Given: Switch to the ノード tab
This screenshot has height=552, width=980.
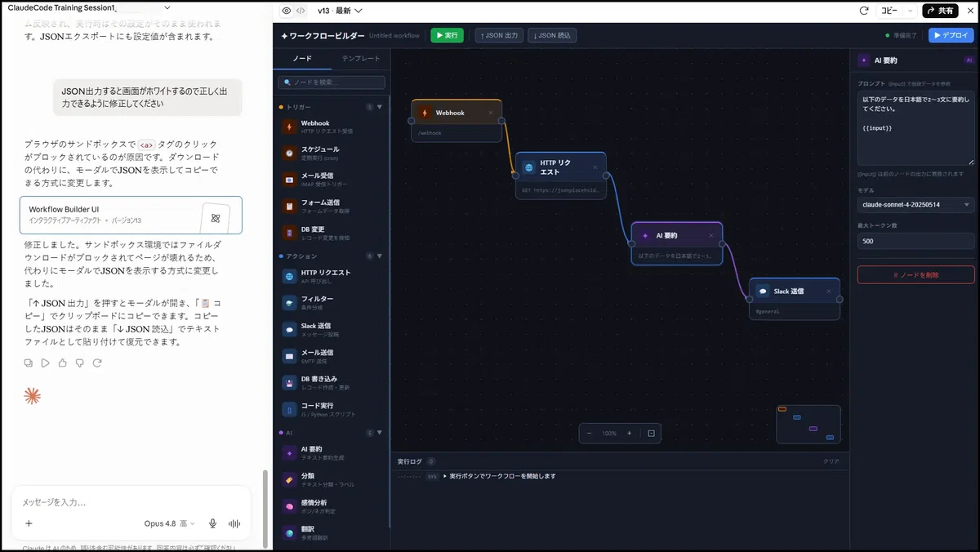Looking at the screenshot, I should 302,59.
